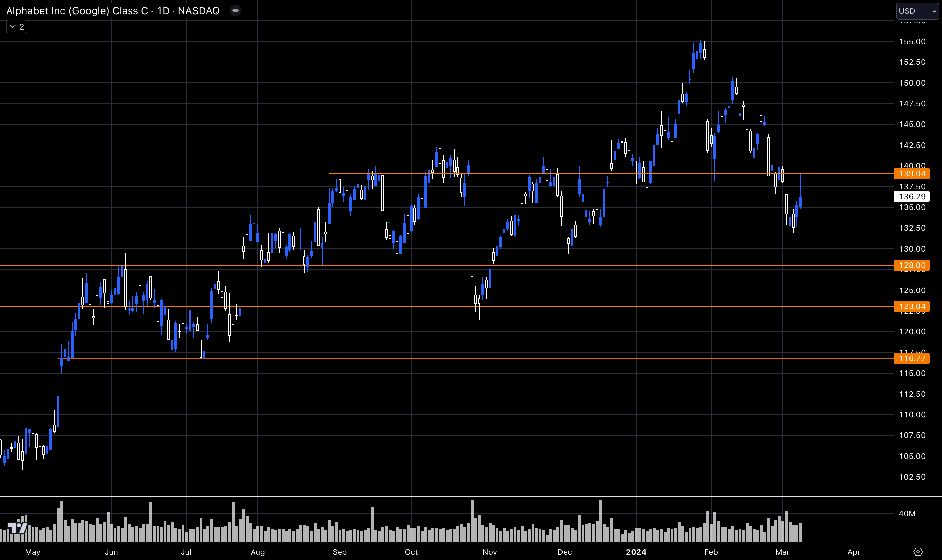Click the 105.00 price axis label
Image resolution: width=942 pixels, height=560 pixels.
pos(912,456)
